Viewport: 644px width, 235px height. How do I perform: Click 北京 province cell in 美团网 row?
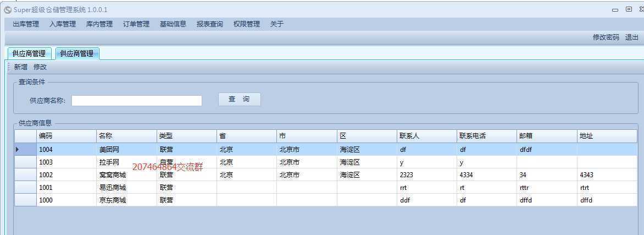click(x=247, y=149)
